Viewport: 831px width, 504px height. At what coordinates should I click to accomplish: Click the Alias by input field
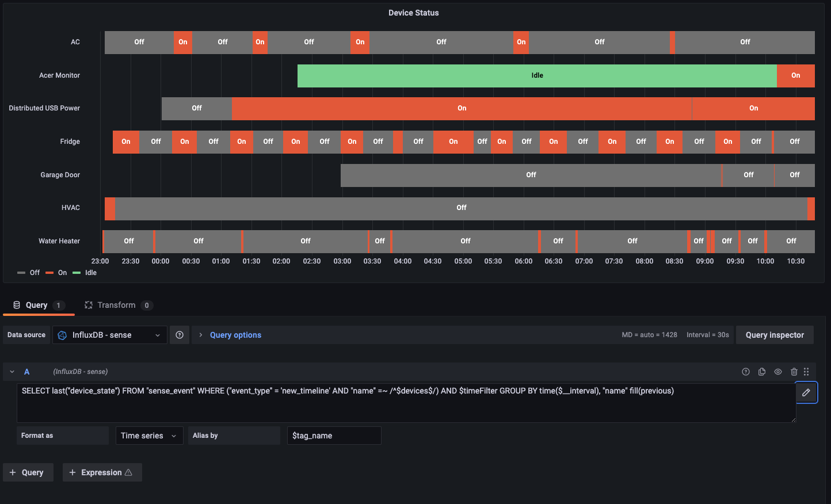click(334, 436)
